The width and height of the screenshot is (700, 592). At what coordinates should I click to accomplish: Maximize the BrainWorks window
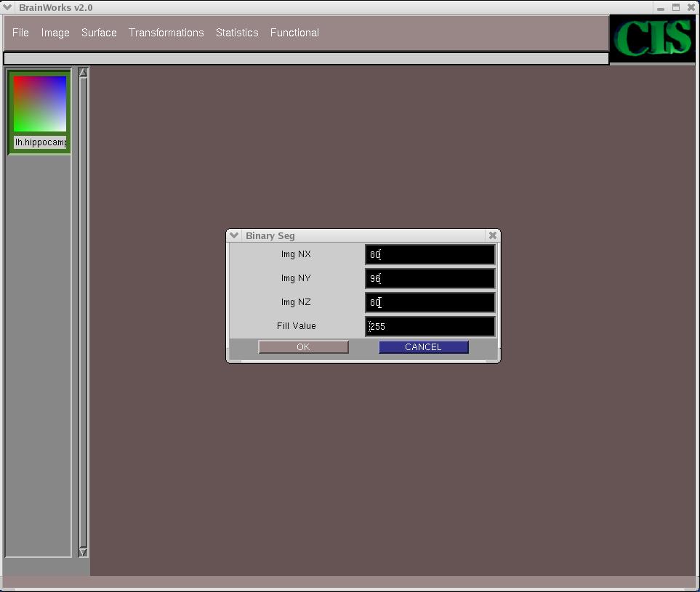pos(676,7)
